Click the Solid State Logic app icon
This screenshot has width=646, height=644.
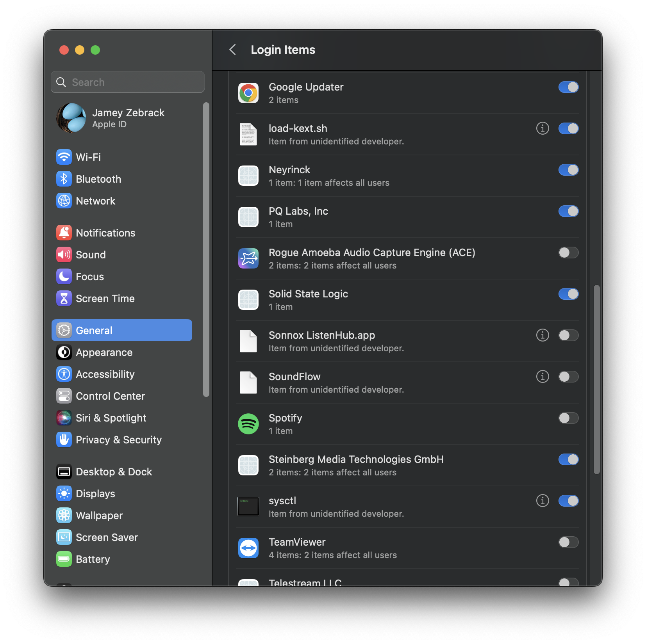248,300
